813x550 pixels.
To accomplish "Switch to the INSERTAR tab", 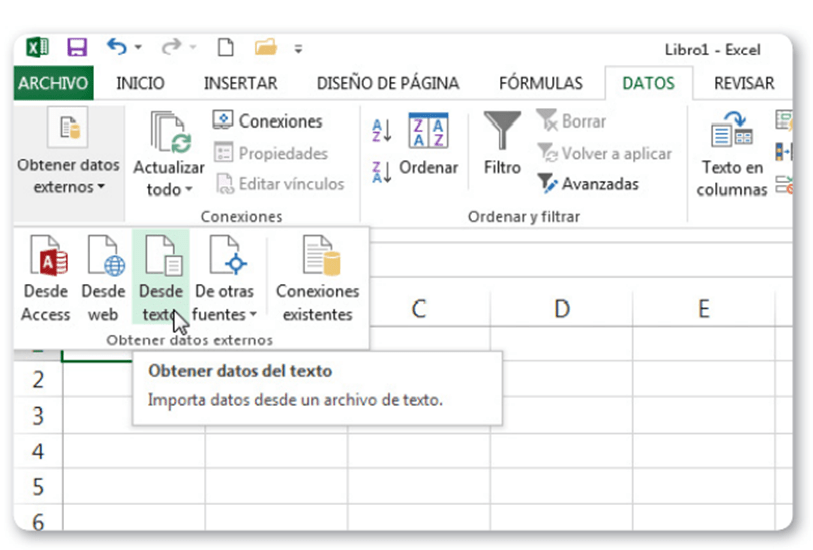I will click(241, 83).
